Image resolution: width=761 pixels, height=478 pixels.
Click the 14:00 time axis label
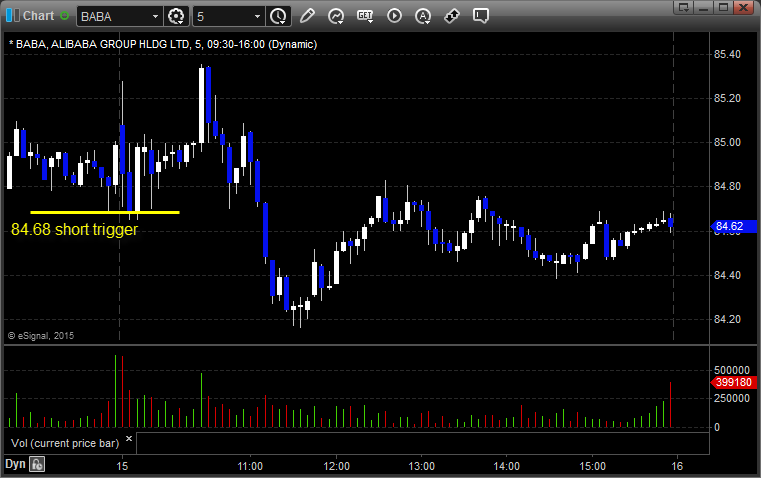[x=507, y=466]
